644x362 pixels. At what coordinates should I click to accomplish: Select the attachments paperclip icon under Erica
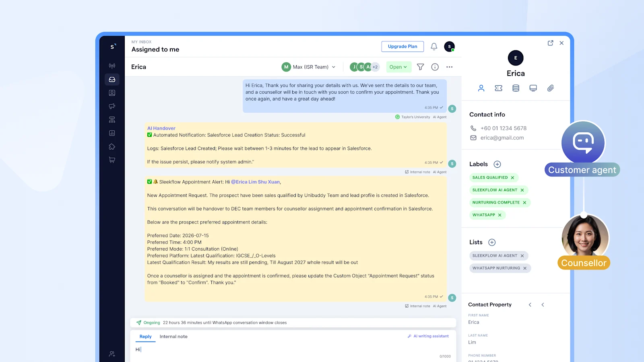pos(550,88)
